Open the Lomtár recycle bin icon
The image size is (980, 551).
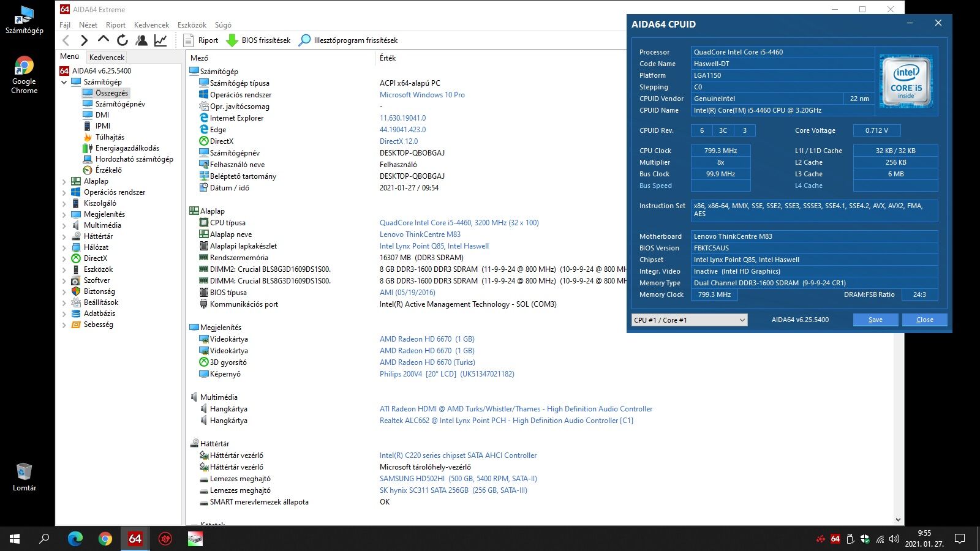[x=24, y=478]
